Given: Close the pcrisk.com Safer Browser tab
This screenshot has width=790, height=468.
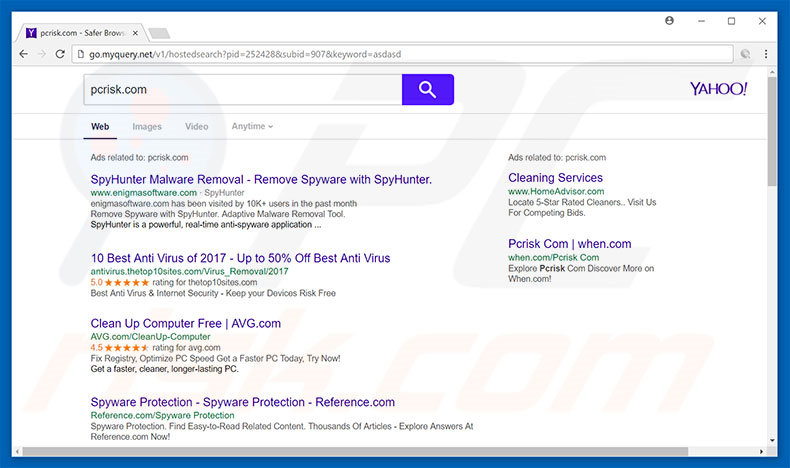Looking at the screenshot, I should pos(135,33).
